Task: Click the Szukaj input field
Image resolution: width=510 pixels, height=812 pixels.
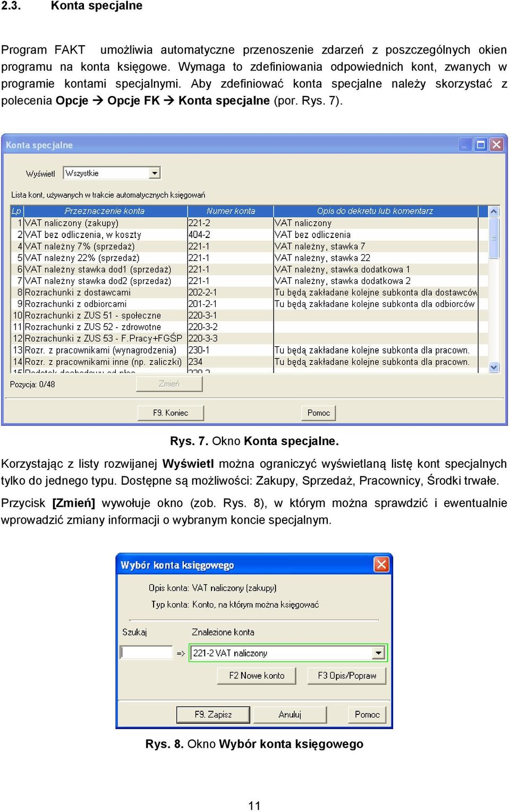Action: 147,652
